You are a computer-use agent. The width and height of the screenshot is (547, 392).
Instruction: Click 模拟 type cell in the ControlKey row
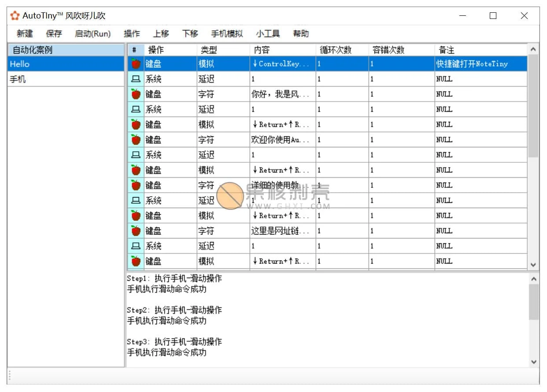pyautogui.click(x=223, y=64)
